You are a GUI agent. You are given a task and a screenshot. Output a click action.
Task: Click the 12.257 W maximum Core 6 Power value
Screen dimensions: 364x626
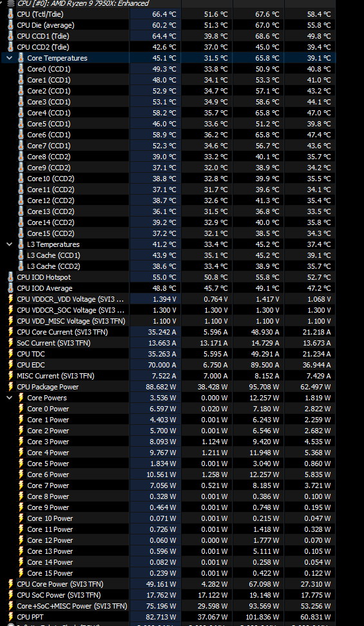point(264,474)
